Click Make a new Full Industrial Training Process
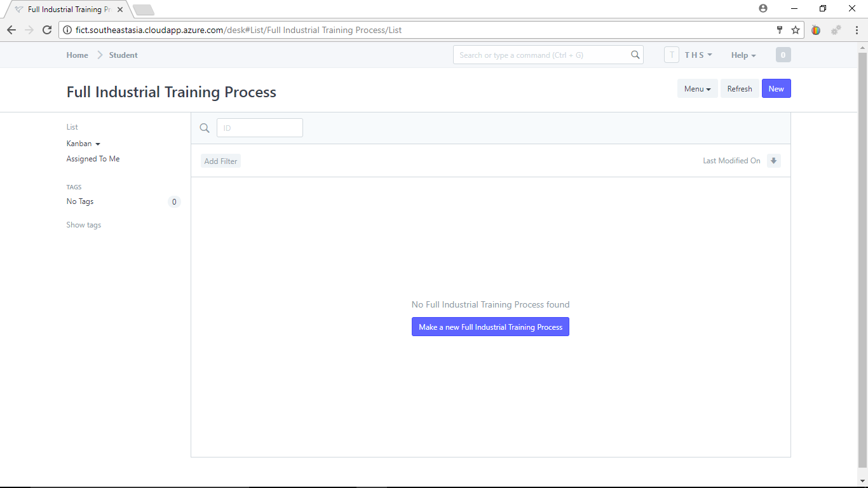This screenshot has height=488, width=868. point(491,327)
